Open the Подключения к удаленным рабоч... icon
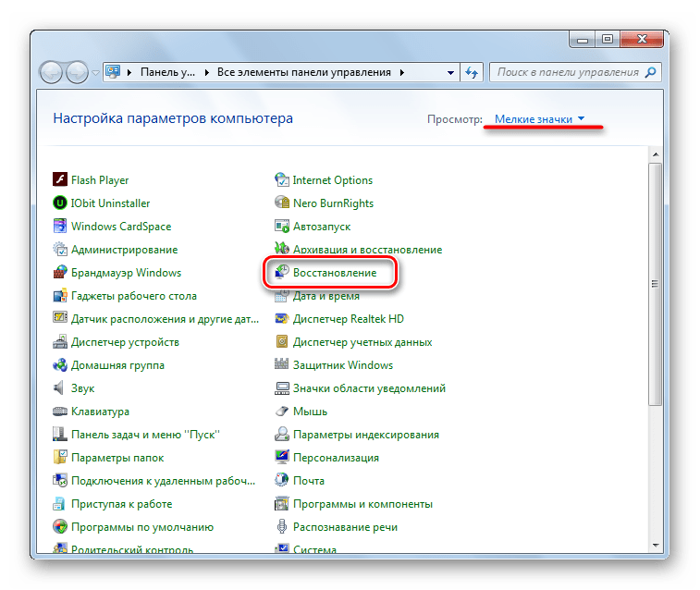 click(60, 480)
